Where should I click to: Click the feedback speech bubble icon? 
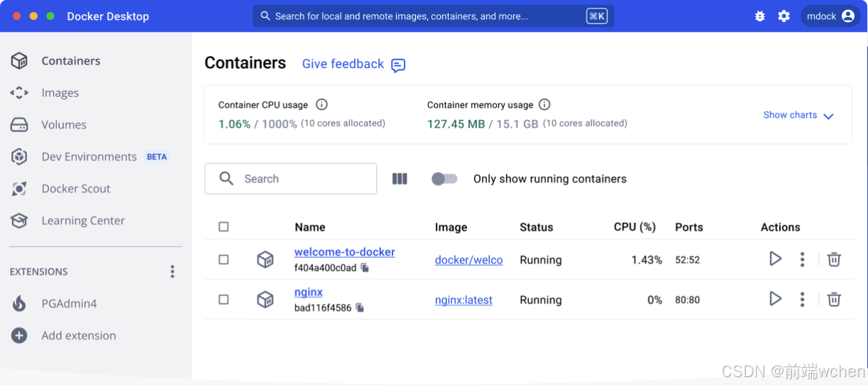click(399, 65)
